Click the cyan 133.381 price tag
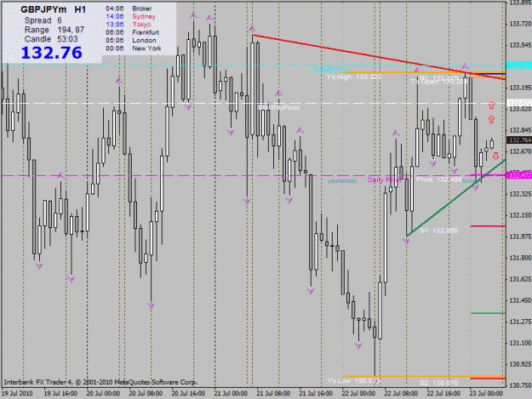The width and height of the screenshot is (532, 399). point(518,65)
